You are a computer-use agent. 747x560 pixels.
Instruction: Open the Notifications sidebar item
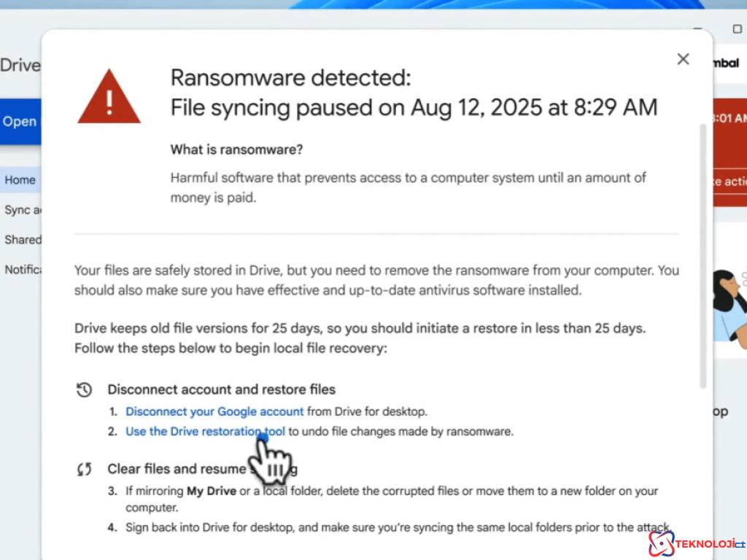[x=23, y=269]
